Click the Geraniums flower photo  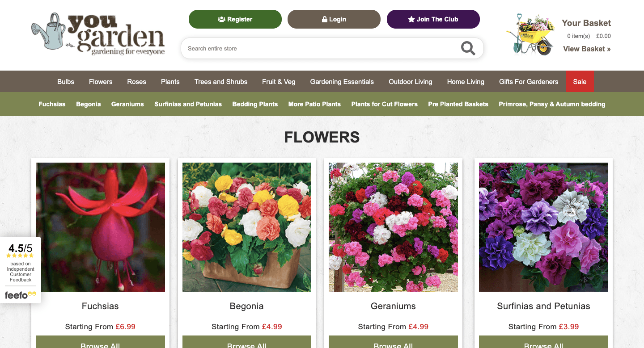point(393,227)
